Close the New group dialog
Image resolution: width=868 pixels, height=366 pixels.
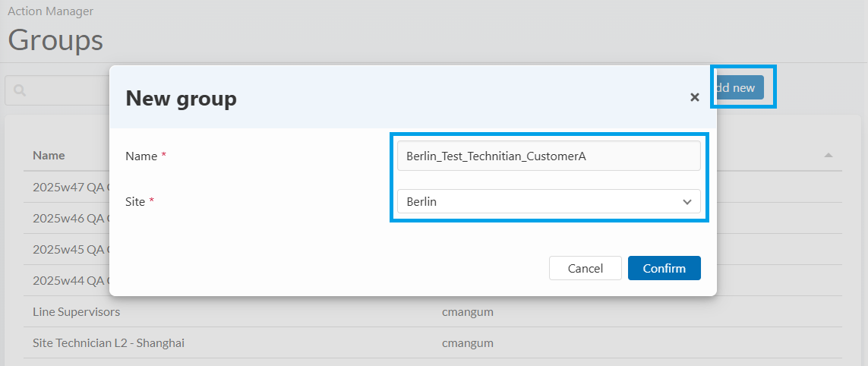pos(694,97)
